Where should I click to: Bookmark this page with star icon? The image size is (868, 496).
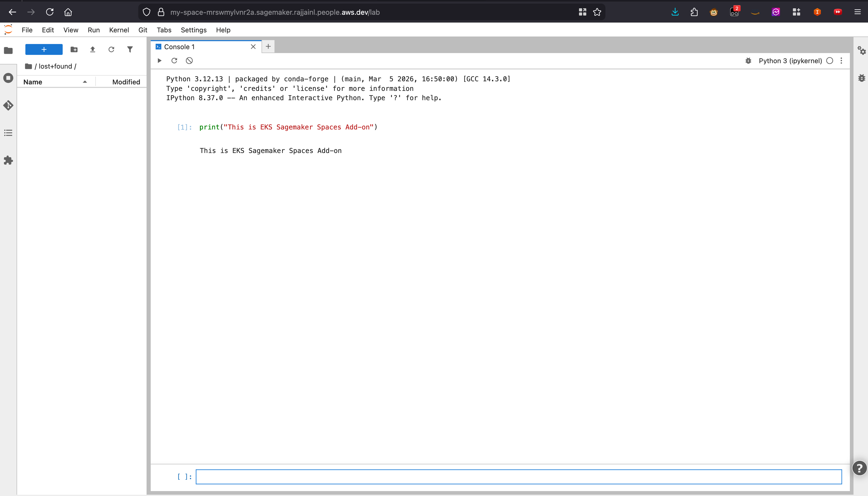click(x=597, y=12)
